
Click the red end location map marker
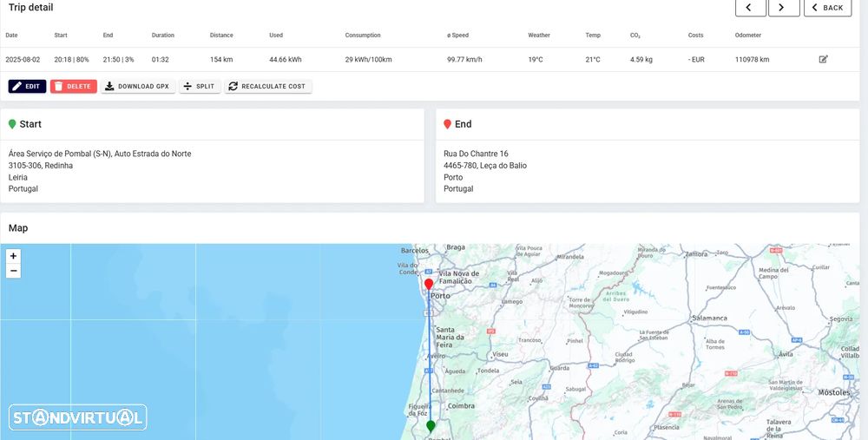pos(429,284)
